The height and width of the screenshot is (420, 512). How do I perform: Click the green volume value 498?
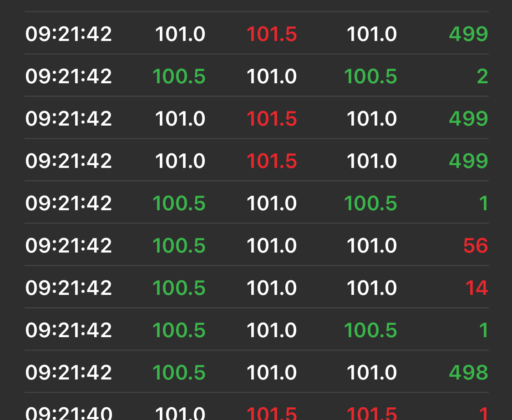coord(468,373)
